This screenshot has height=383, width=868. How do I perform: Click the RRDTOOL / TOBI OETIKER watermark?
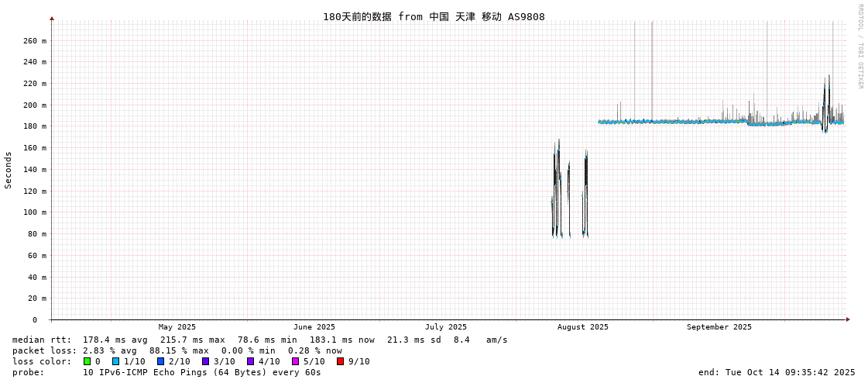pyautogui.click(x=859, y=47)
